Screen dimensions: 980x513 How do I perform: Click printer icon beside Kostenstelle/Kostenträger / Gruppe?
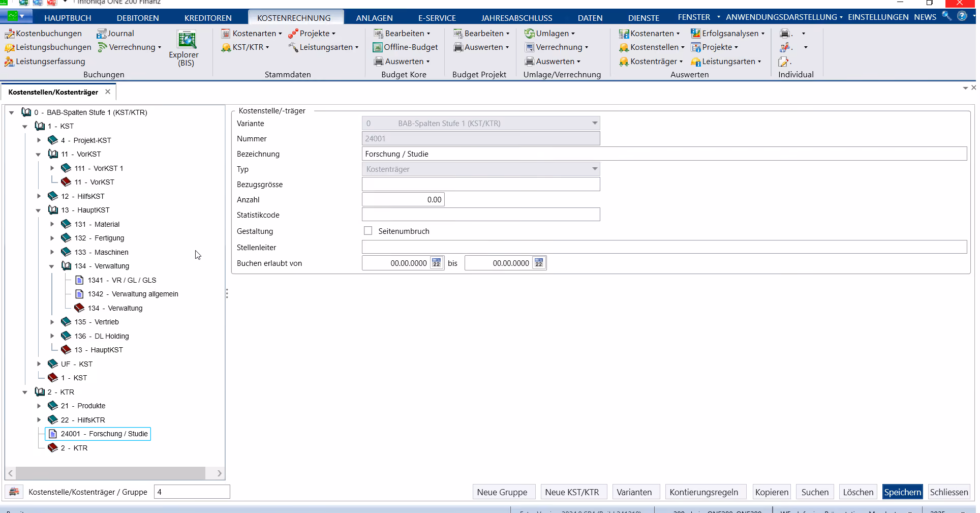coord(14,492)
